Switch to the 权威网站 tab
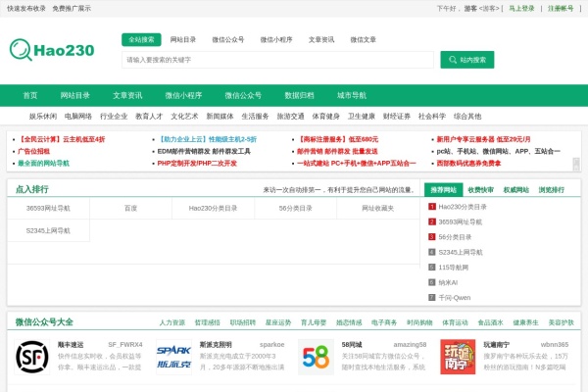Screen dimensions: 588x392 click(516, 190)
